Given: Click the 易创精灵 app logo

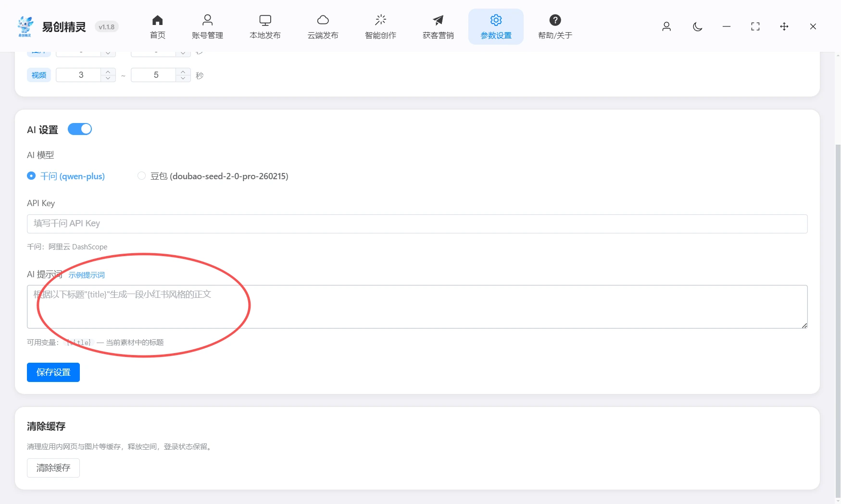Looking at the screenshot, I should (x=25, y=26).
